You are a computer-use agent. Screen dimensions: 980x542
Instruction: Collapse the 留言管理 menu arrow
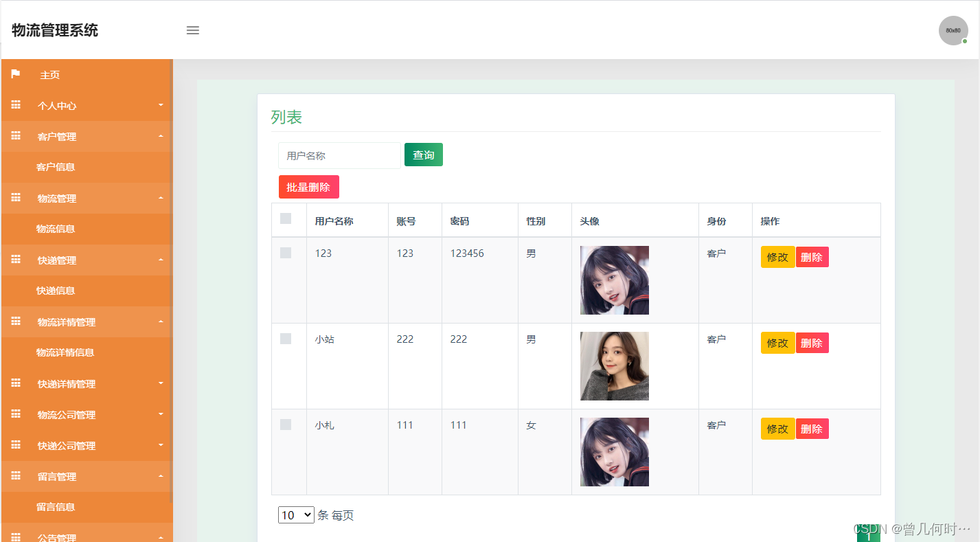tap(161, 476)
